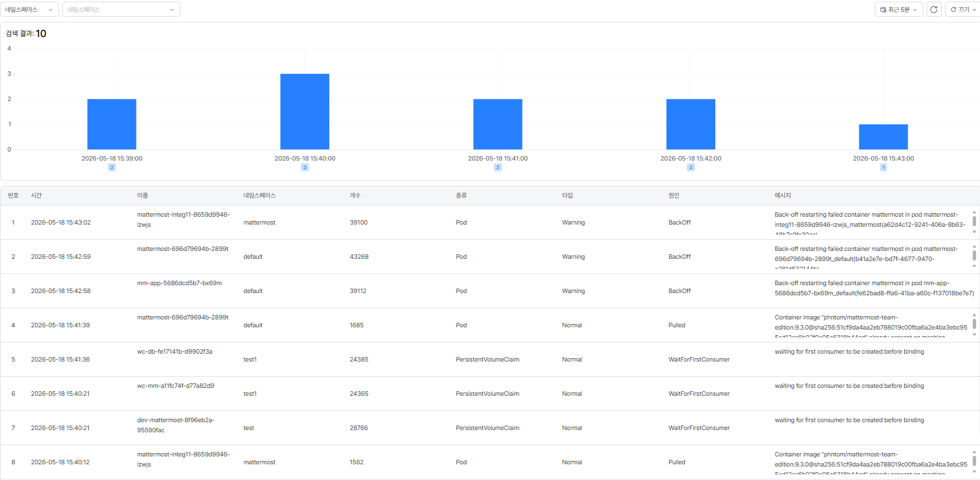Click Warning type in row 3

pos(573,291)
